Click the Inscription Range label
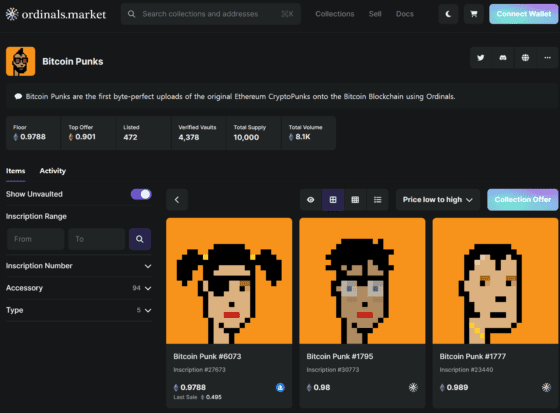This screenshot has height=413, width=560. [36, 216]
